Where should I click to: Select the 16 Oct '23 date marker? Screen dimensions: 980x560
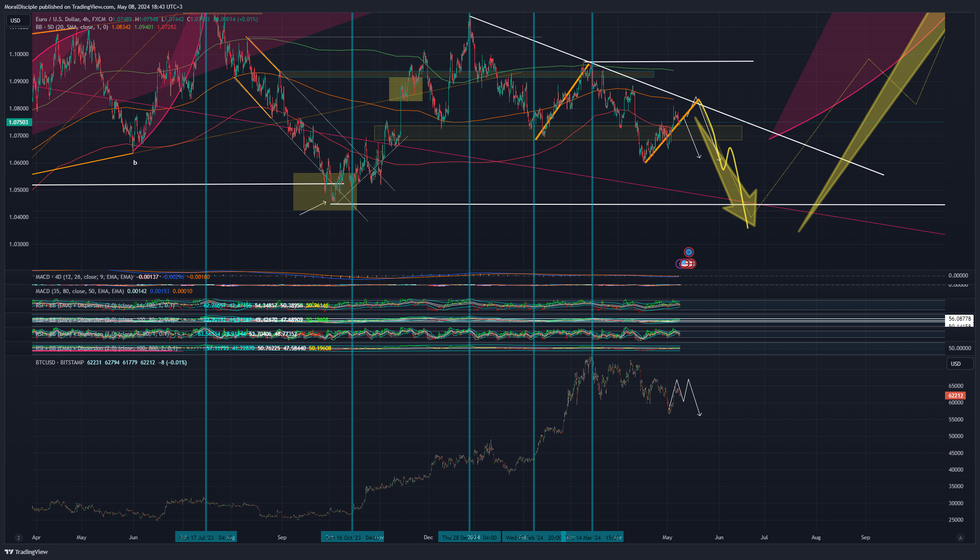352,537
